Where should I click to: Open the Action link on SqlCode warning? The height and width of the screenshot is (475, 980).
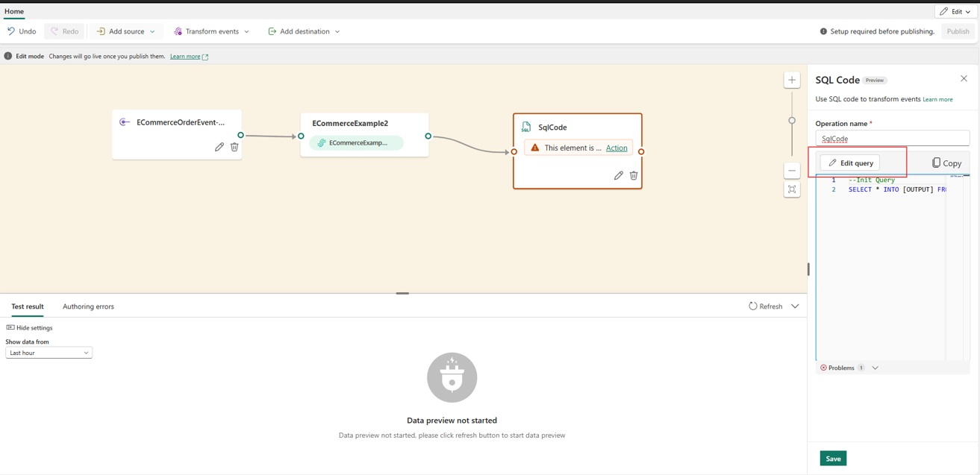617,148
